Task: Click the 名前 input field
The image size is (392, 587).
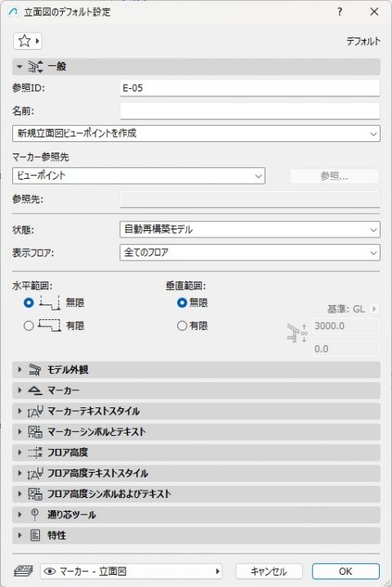Action: [x=250, y=111]
